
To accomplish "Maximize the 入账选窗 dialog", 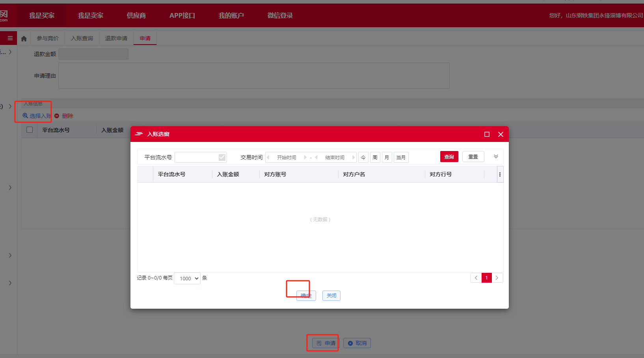I will (x=487, y=134).
